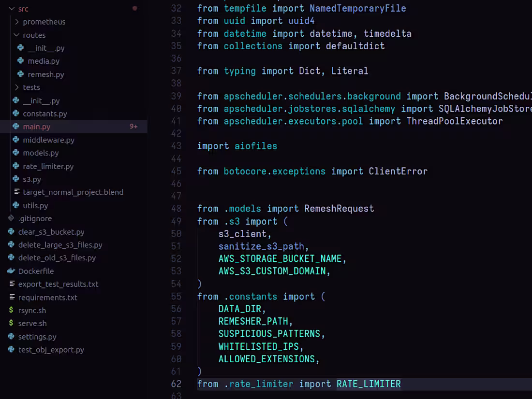The height and width of the screenshot is (399, 532).
Task: Open rate_limiter.py from the sidebar
Action: point(47,166)
